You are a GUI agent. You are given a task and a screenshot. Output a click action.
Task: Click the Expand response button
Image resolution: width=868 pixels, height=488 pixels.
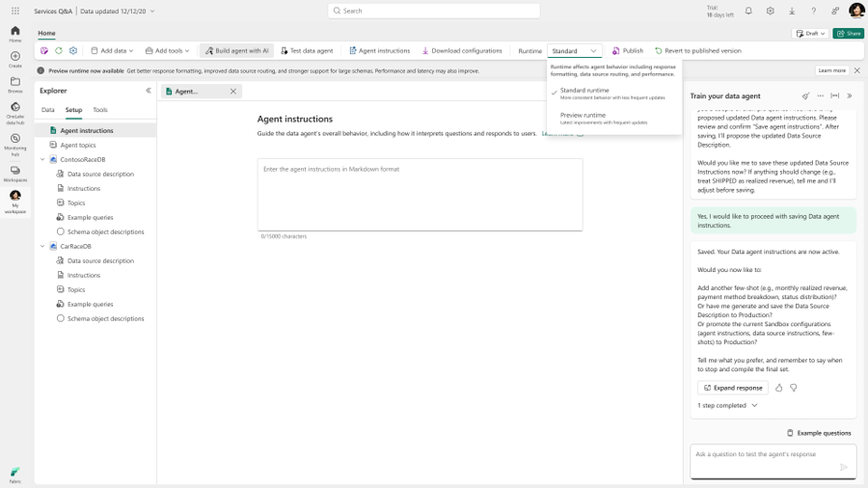pyautogui.click(x=732, y=388)
